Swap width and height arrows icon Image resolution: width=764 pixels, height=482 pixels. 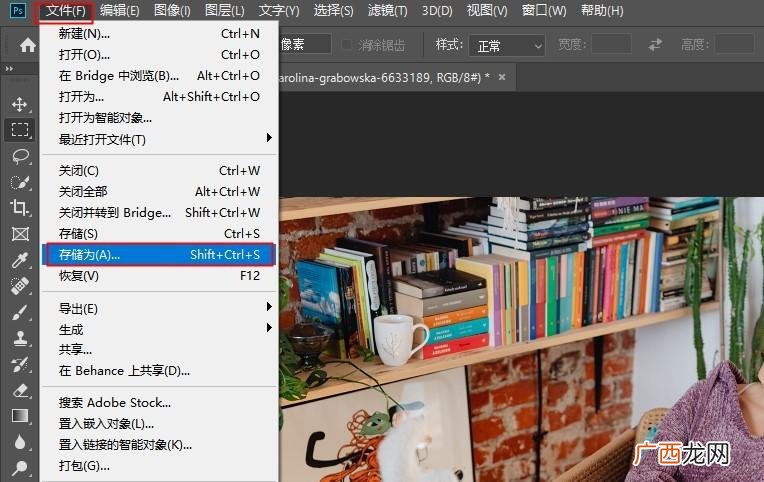click(655, 45)
